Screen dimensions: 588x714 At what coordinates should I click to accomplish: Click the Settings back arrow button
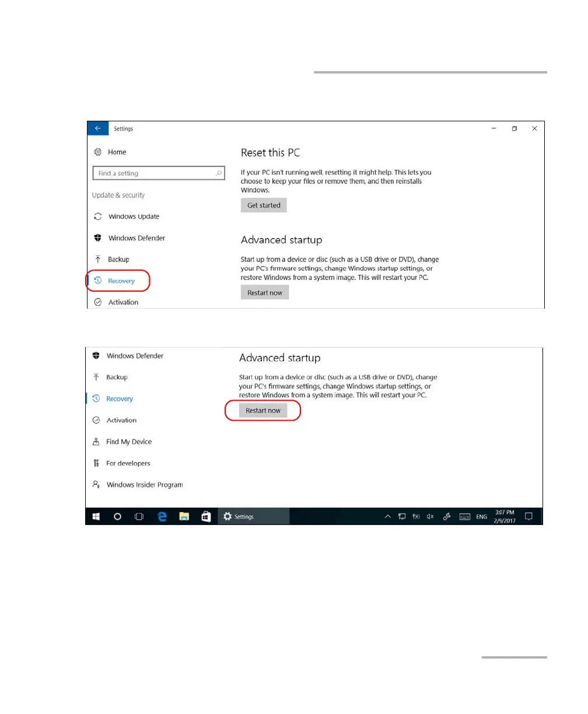[97, 128]
